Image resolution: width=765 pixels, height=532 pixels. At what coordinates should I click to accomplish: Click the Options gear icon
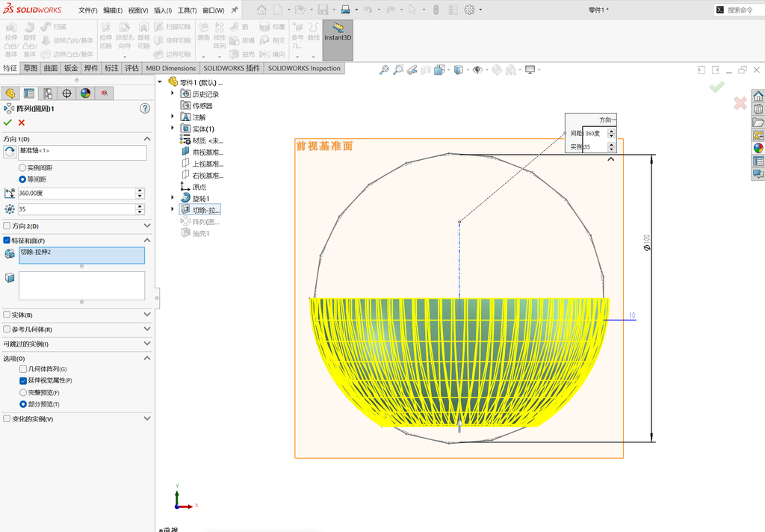469,10
